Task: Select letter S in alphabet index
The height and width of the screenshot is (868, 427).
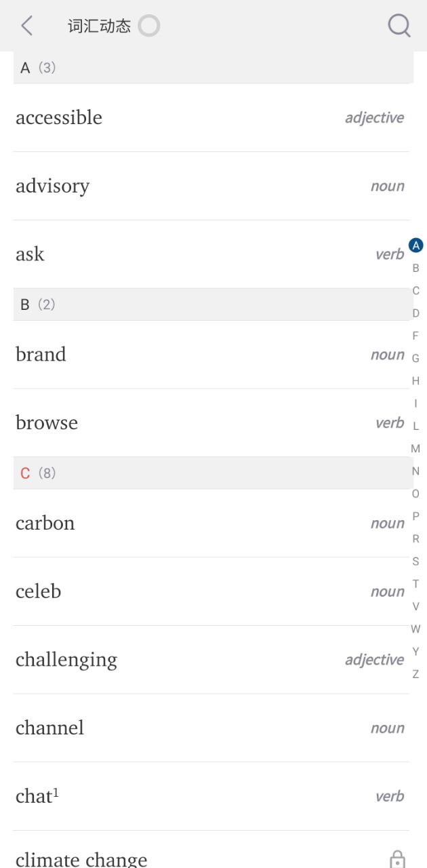Action: click(415, 561)
